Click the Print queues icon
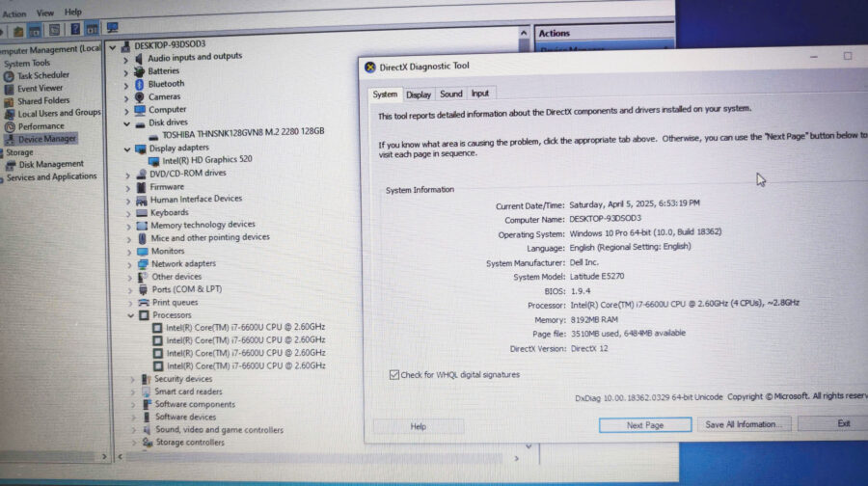Image resolution: width=868 pixels, height=486 pixels. 144,302
